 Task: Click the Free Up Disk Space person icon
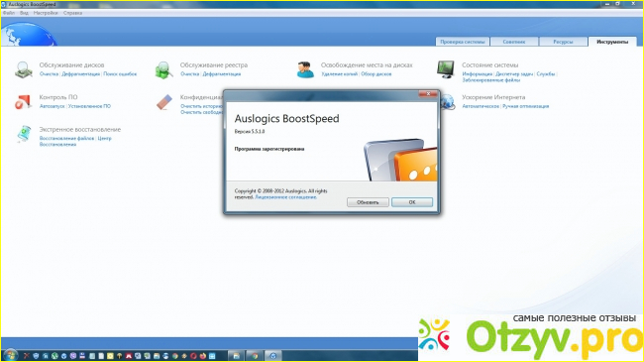[x=305, y=69]
